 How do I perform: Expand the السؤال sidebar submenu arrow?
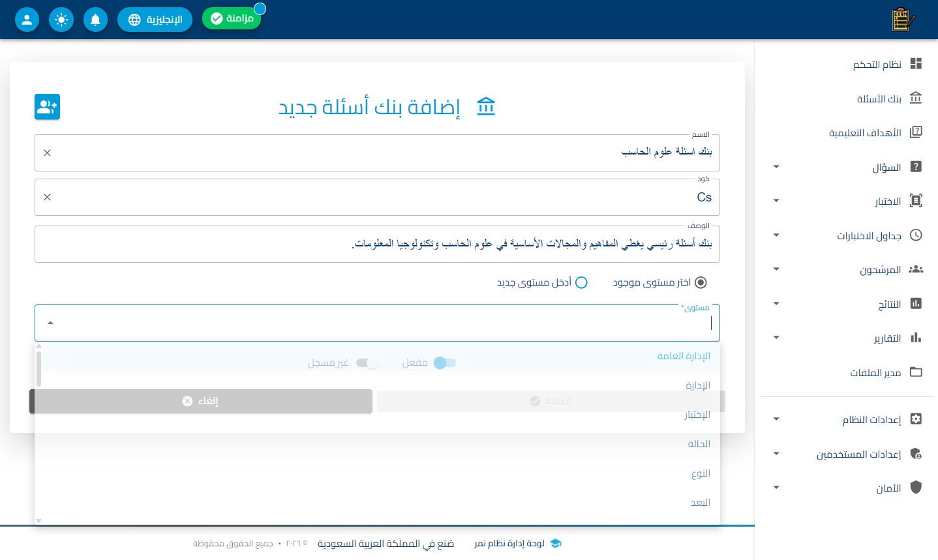[776, 167]
